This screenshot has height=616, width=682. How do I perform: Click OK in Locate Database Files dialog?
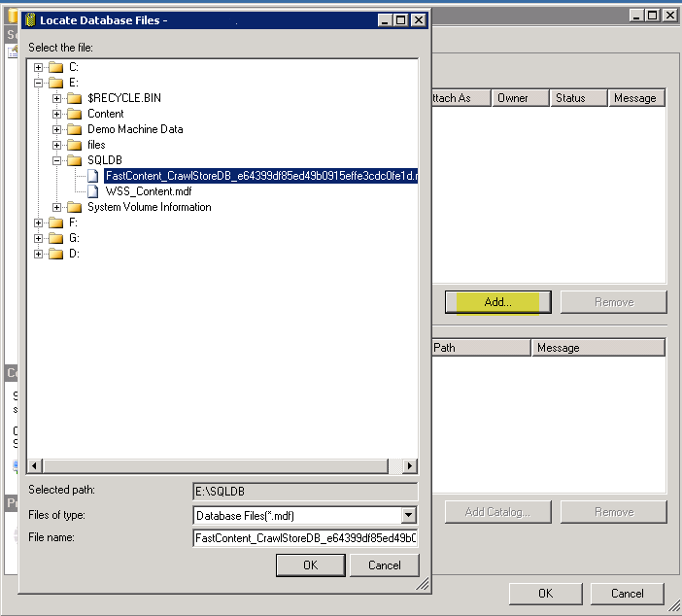(x=311, y=565)
